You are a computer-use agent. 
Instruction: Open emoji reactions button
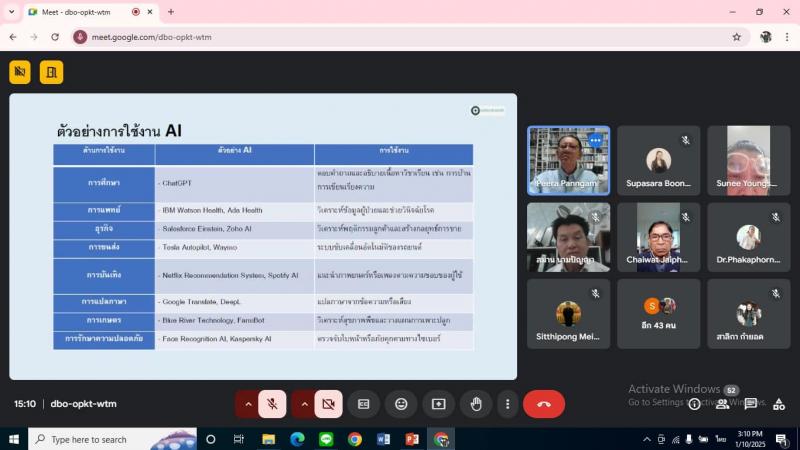point(401,404)
